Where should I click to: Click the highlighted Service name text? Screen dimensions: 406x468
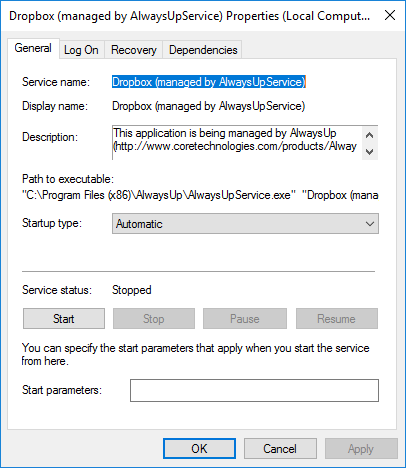coord(209,82)
